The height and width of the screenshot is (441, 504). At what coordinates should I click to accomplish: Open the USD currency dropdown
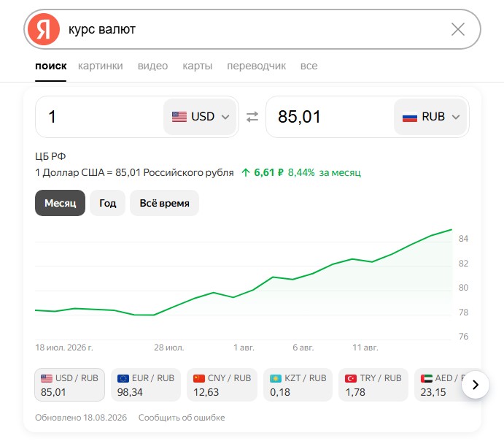coord(200,117)
